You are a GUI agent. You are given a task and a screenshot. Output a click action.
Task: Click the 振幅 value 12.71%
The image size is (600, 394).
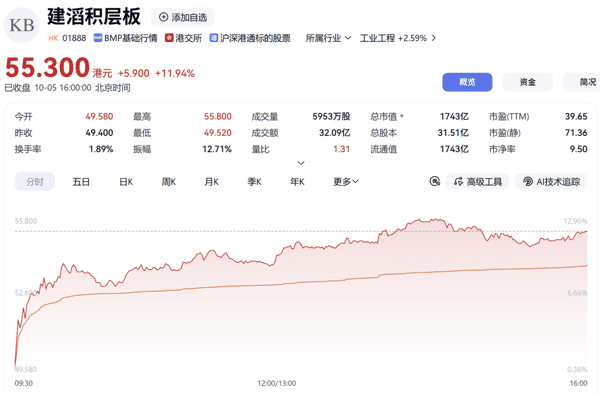click(217, 149)
